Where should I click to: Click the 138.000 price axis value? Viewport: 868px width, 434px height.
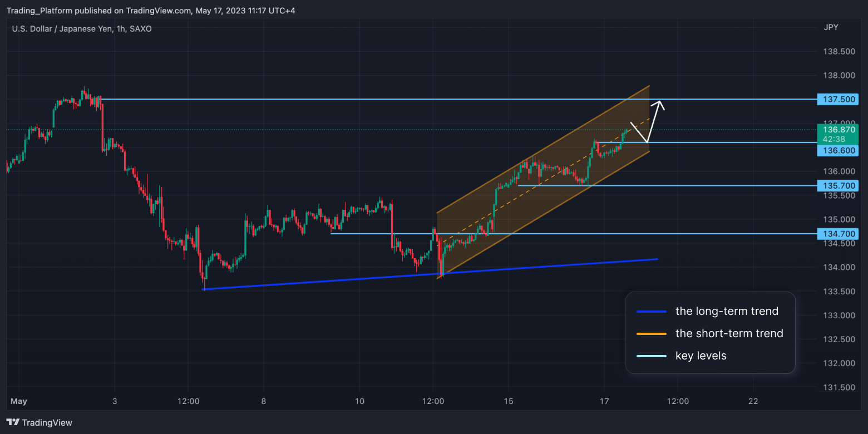click(839, 76)
